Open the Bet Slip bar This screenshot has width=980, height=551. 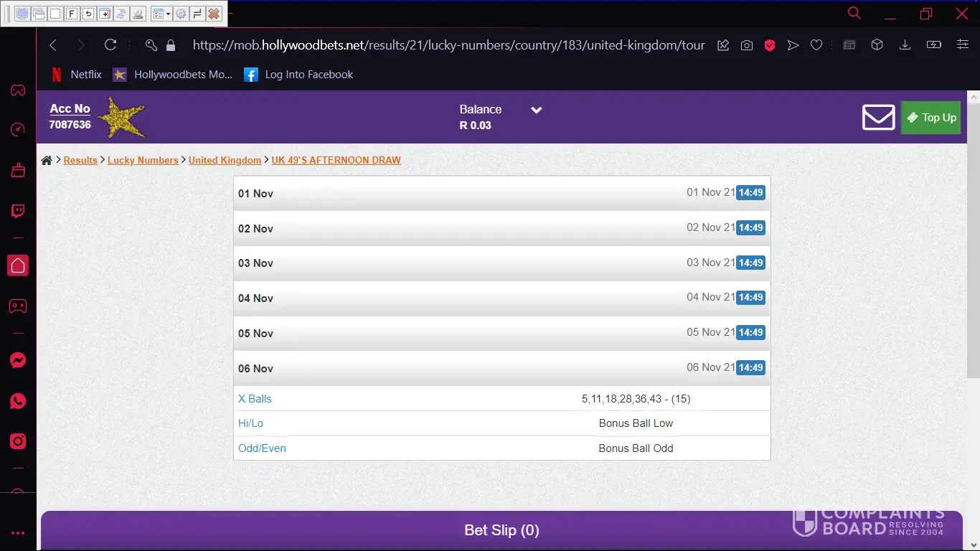coord(501,530)
